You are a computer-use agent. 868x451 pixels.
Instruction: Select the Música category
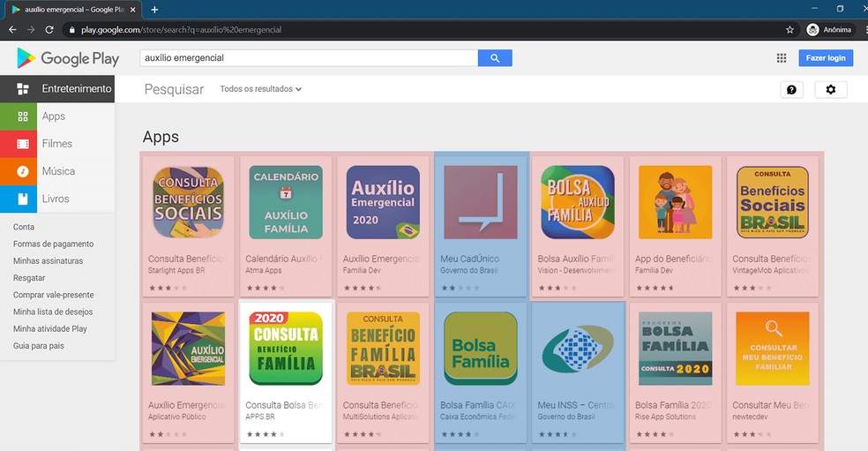coord(57,171)
